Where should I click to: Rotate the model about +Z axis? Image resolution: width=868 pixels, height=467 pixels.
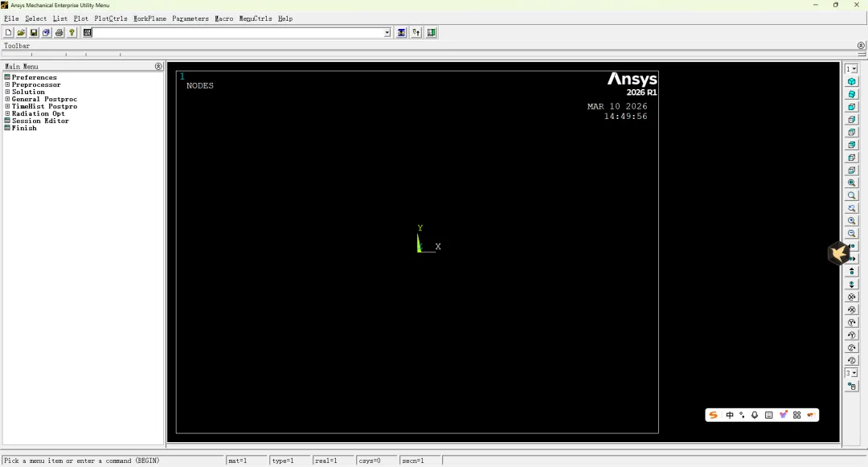[x=851, y=348]
